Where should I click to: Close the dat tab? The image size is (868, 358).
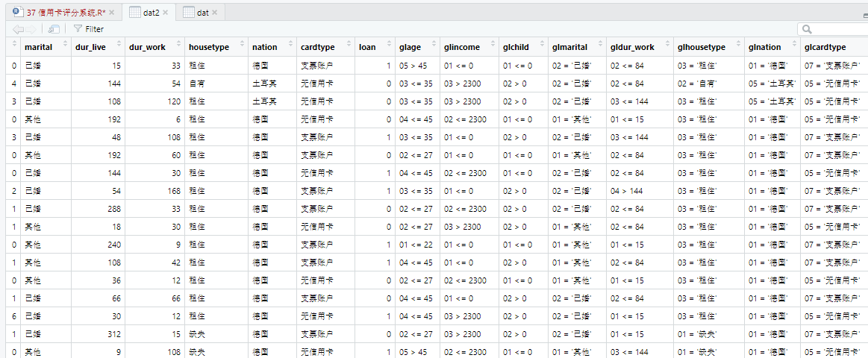tap(215, 12)
